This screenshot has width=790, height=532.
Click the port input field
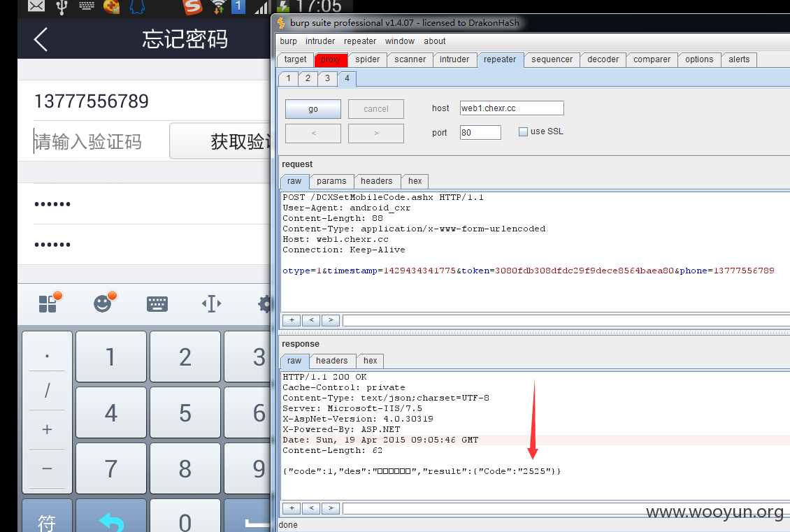[481, 133]
